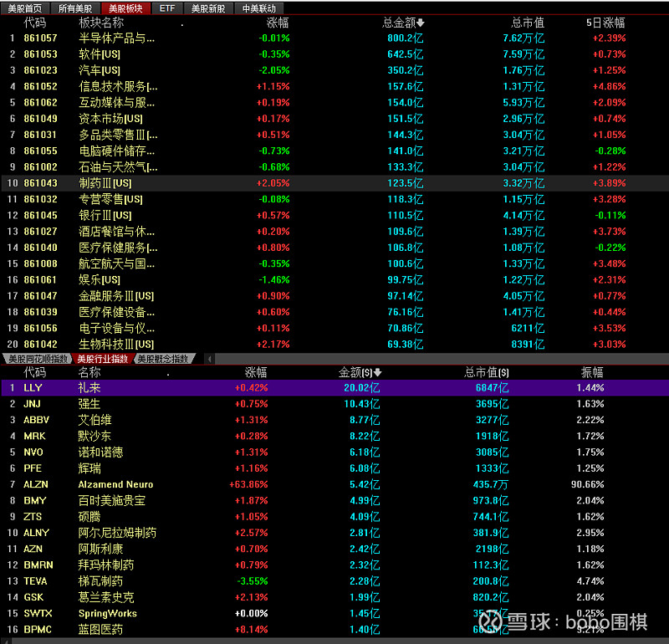
Task: Select ALZN Alzamend Neuro row
Action: pyautogui.click(x=334, y=485)
